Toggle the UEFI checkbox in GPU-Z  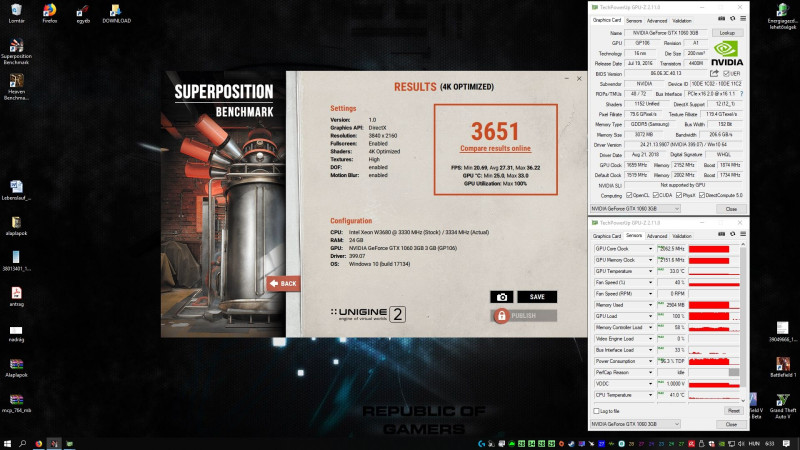pos(726,73)
